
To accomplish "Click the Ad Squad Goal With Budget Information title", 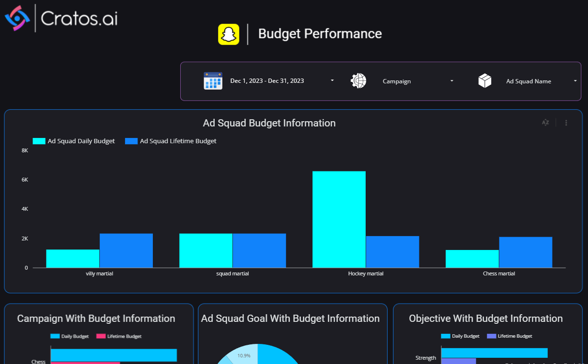I will [290, 318].
